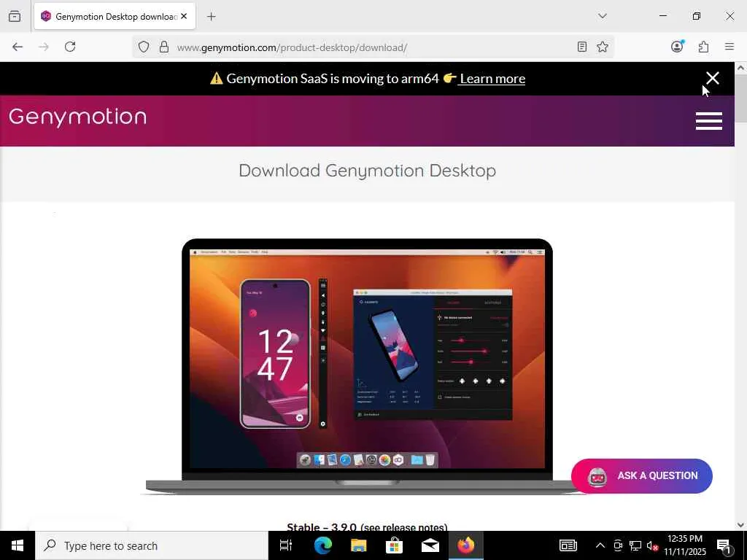
Task: Click the taskbar search box
Action: pos(152,545)
